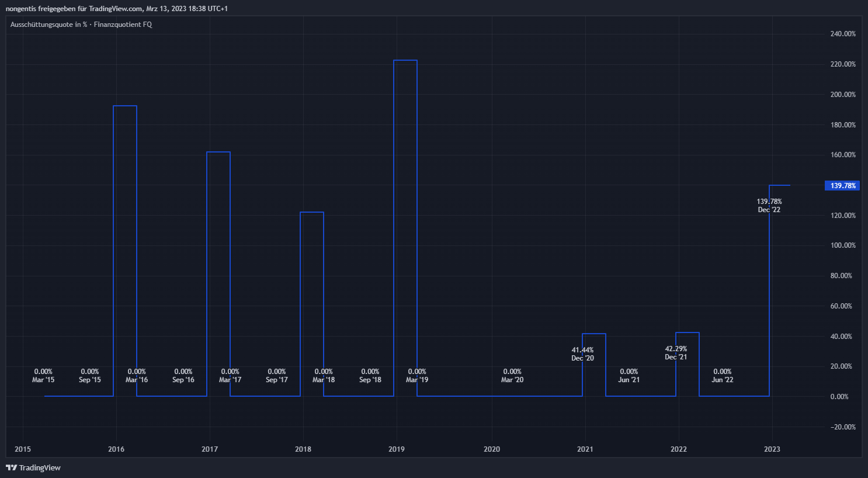
Task: Click the 0.00% Mar '15 data label
Action: coord(43,376)
